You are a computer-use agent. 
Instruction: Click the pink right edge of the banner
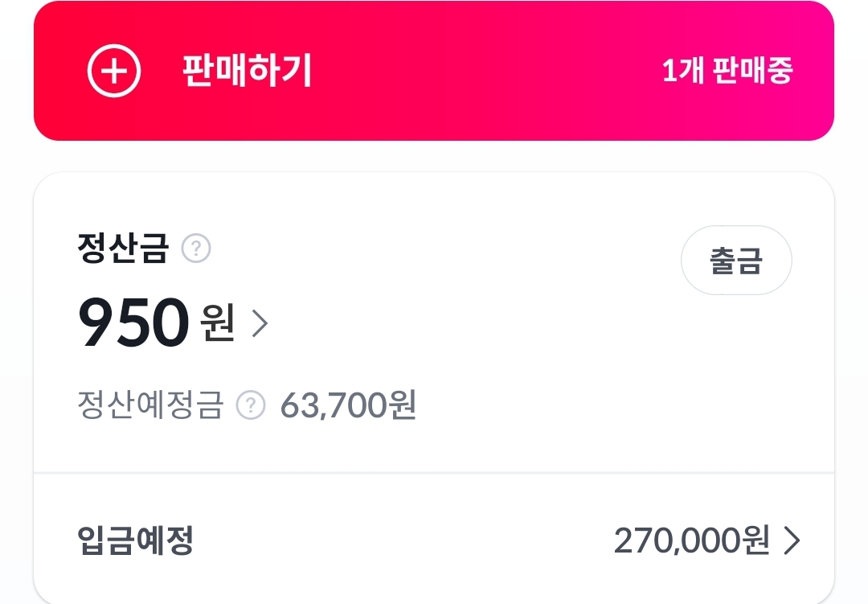coord(818,71)
